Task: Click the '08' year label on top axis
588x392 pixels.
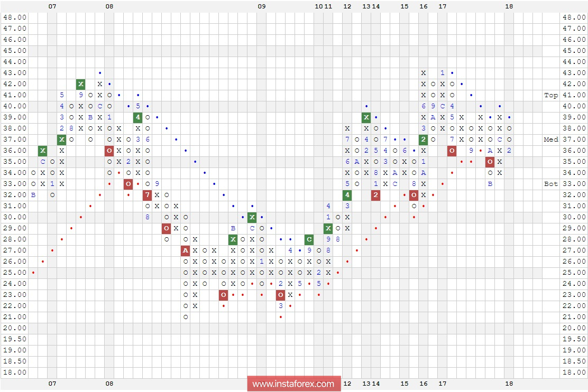Action: coord(109,6)
